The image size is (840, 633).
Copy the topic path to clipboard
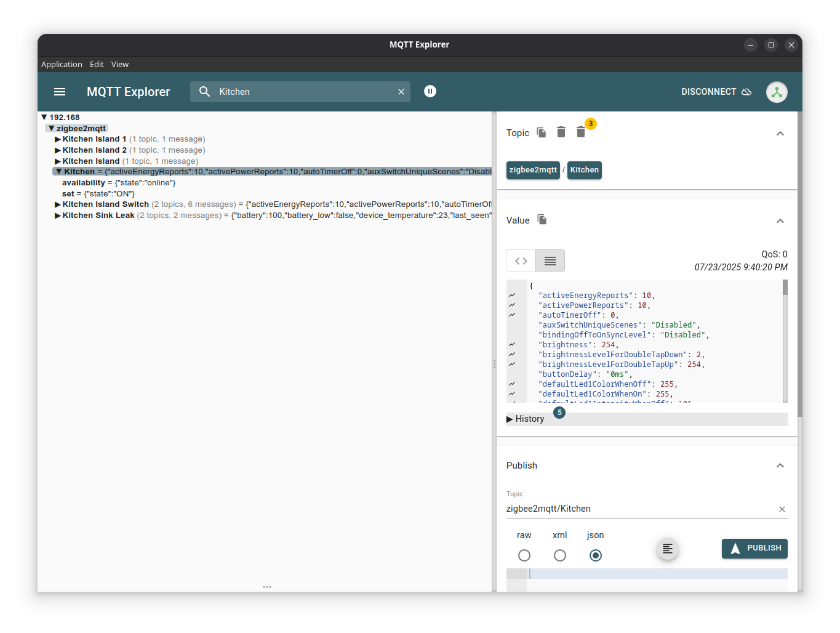click(x=542, y=132)
